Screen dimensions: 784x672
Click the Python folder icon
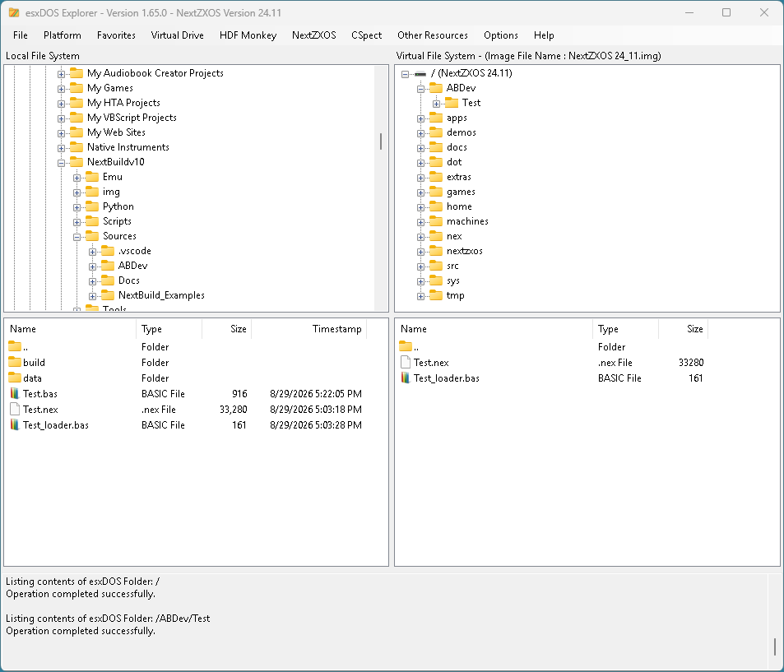92,206
